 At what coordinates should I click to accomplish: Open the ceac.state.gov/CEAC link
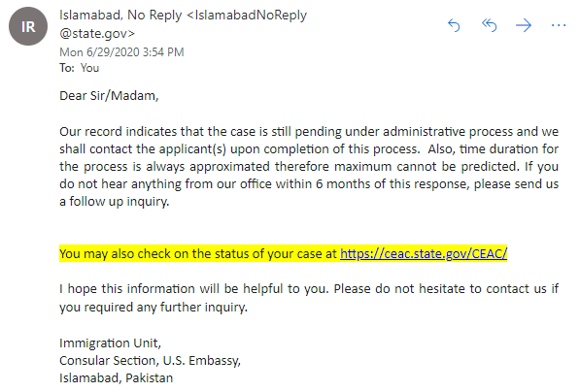(x=424, y=254)
